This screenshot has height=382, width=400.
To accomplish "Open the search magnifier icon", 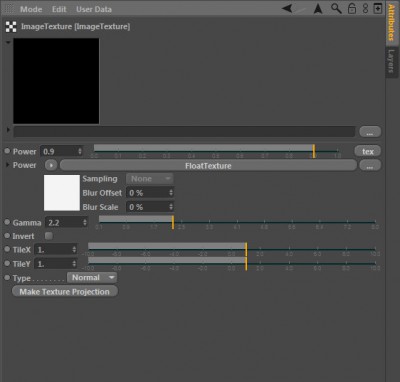I will [336, 8].
